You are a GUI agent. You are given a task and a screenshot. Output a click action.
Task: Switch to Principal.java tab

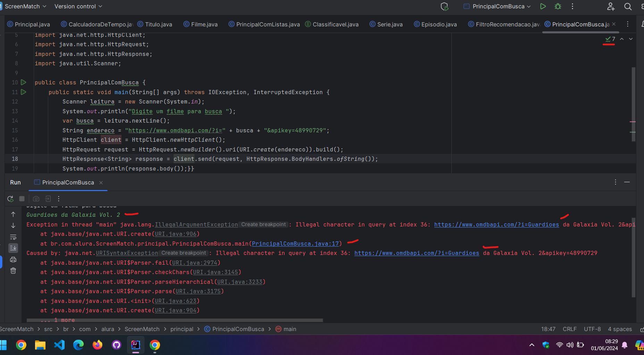coord(29,24)
